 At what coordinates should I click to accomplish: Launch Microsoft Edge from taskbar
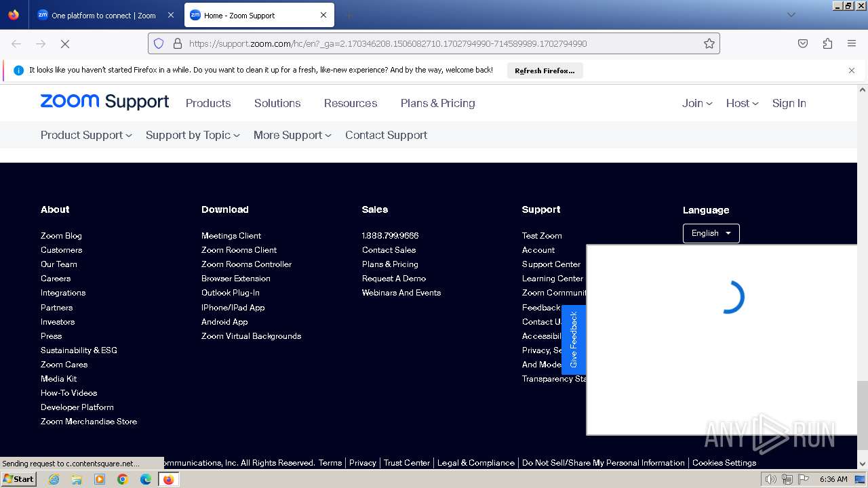(146, 479)
